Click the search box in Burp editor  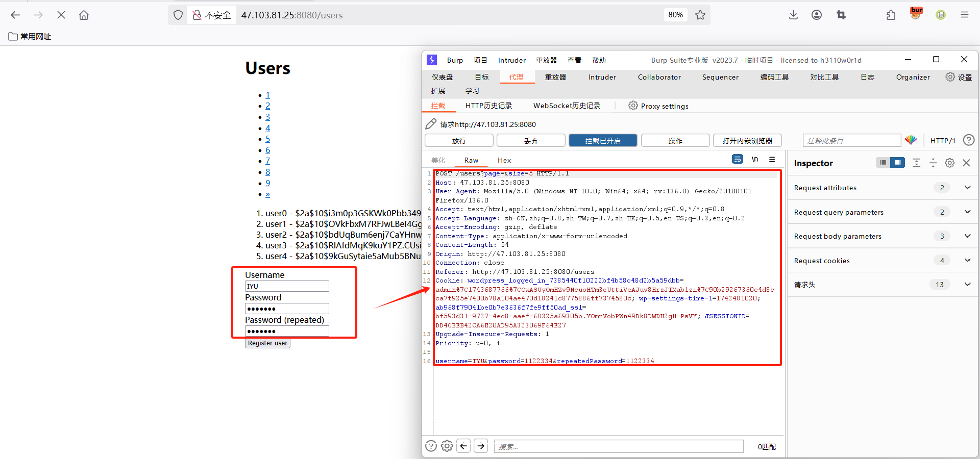click(619, 446)
